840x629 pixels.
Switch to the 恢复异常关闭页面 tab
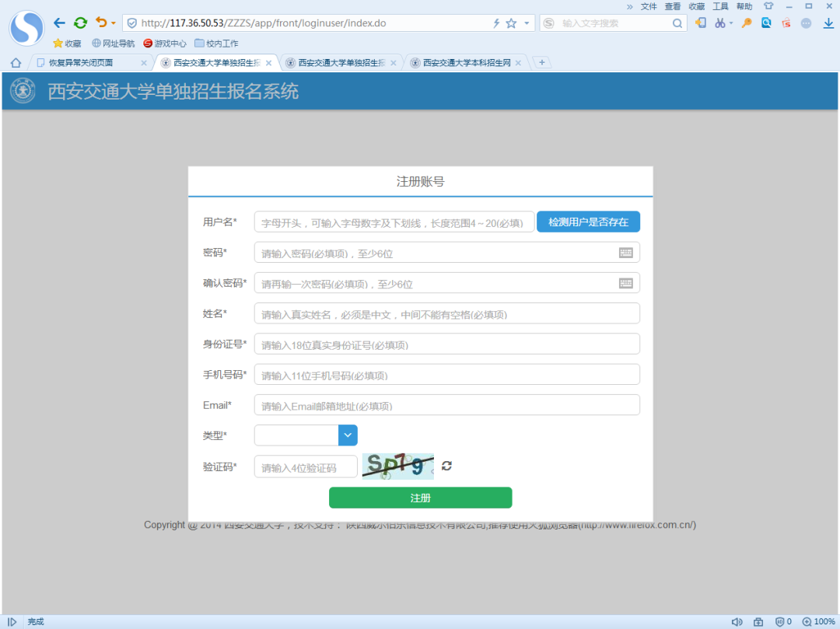[81, 63]
